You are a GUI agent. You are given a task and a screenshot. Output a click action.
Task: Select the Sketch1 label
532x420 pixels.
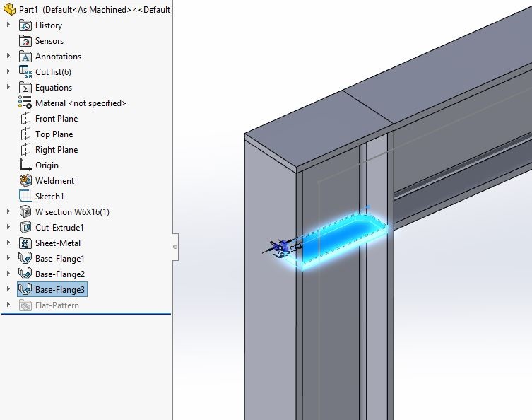pos(49,197)
